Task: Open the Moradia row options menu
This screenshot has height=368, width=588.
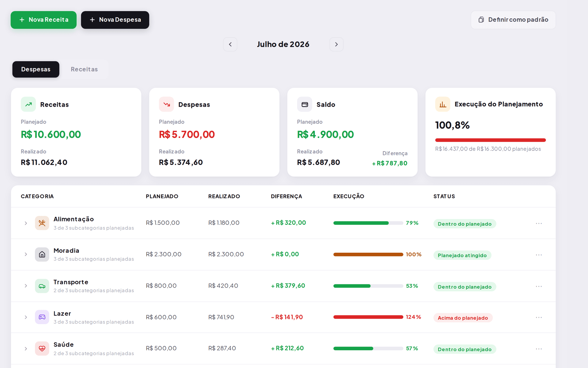Action: pyautogui.click(x=539, y=255)
